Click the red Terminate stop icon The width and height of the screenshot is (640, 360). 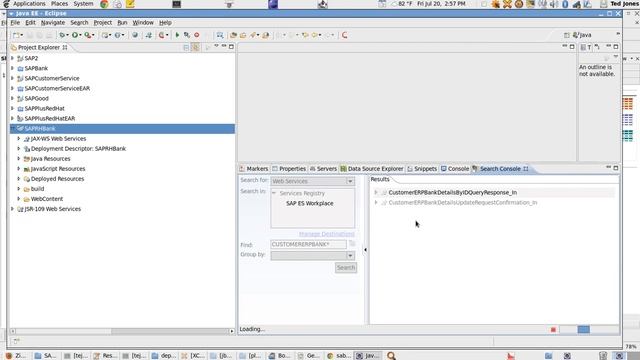pos(197,35)
